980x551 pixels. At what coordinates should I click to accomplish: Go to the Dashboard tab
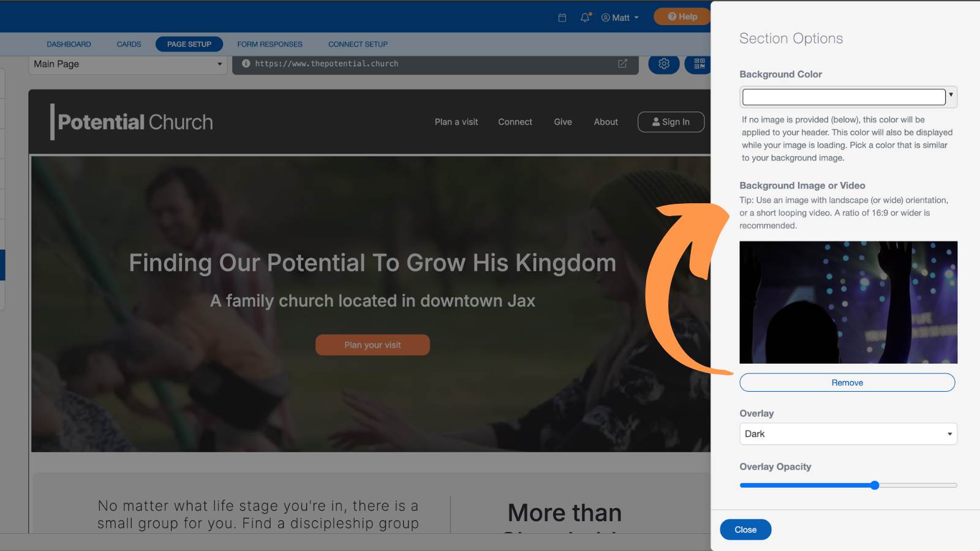click(x=69, y=44)
